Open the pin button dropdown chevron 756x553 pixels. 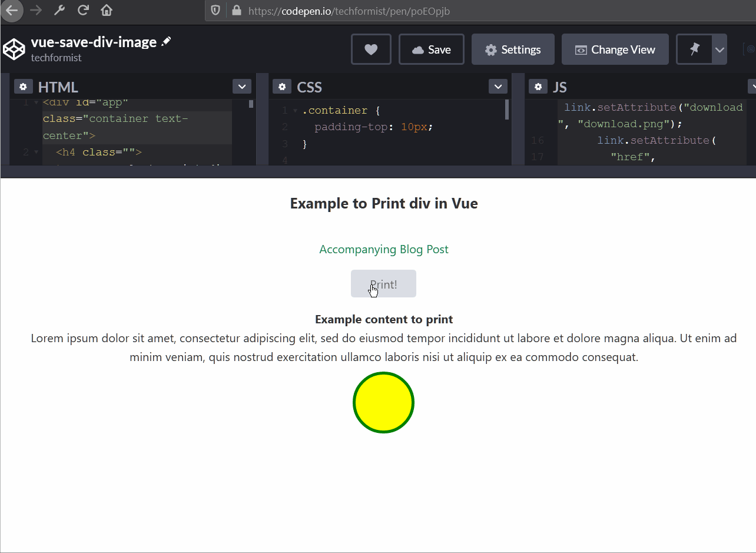[719, 49]
